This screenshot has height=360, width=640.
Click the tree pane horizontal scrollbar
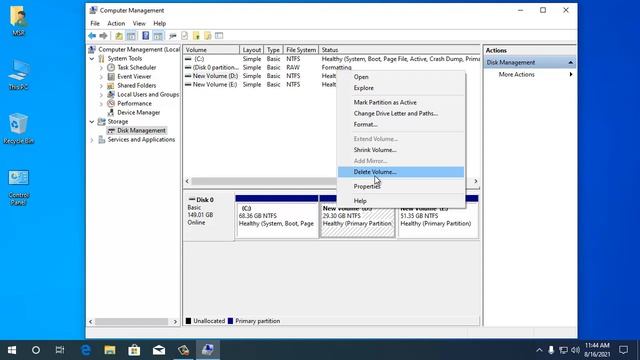[132, 322]
